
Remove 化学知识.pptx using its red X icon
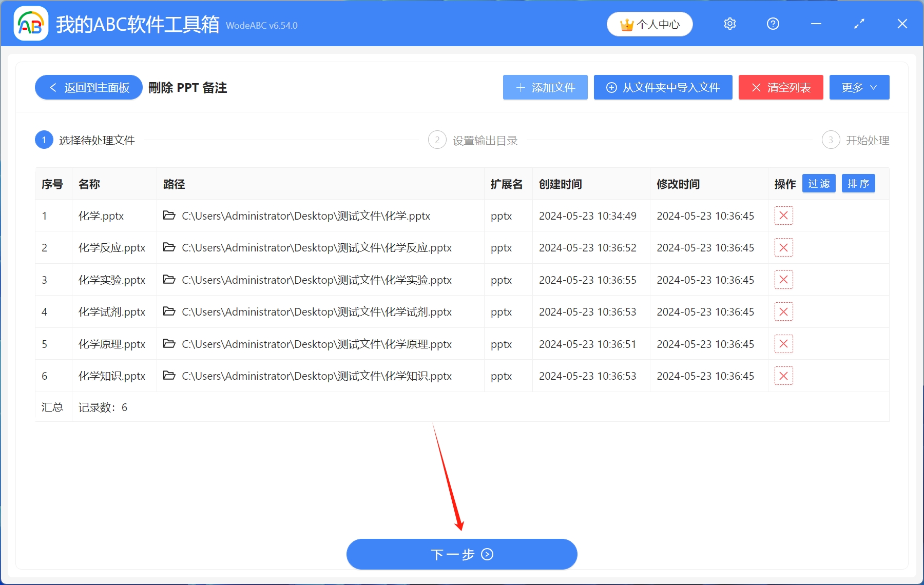783,376
